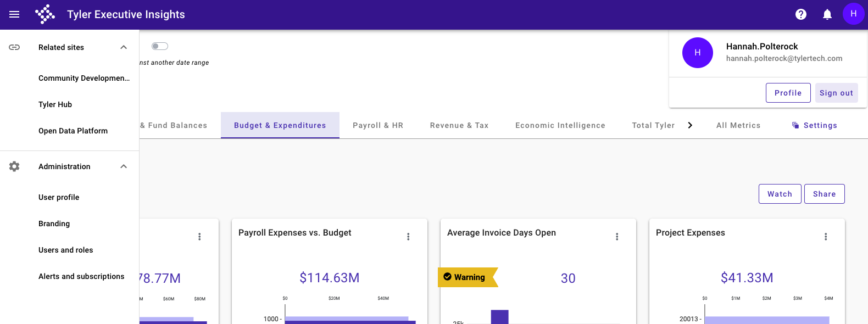The image size is (868, 324).
Task: Open the notifications bell
Action: click(x=827, y=14)
